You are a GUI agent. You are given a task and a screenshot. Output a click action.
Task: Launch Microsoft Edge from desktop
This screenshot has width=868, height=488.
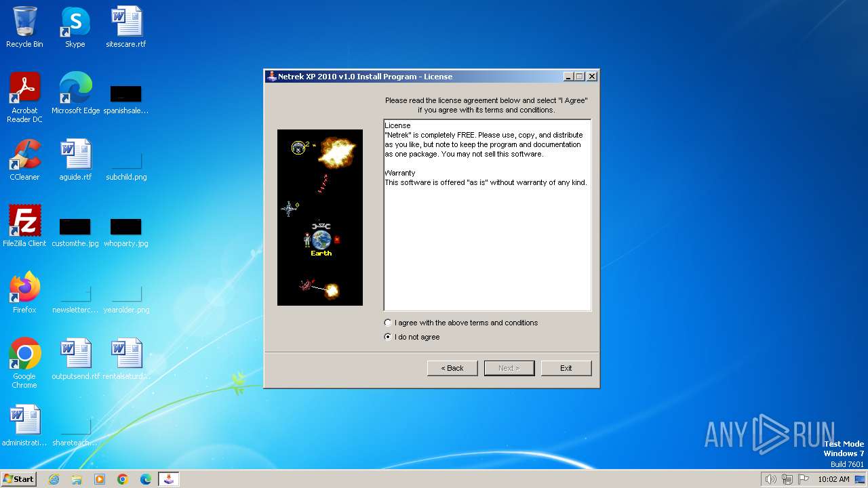pos(75,94)
